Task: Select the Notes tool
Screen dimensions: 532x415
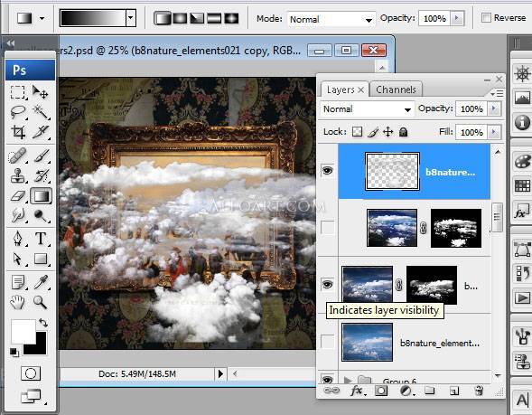Action: pos(18,282)
